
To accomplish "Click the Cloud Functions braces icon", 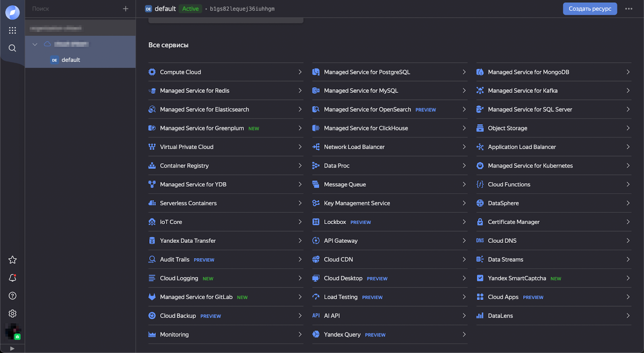I will (480, 185).
